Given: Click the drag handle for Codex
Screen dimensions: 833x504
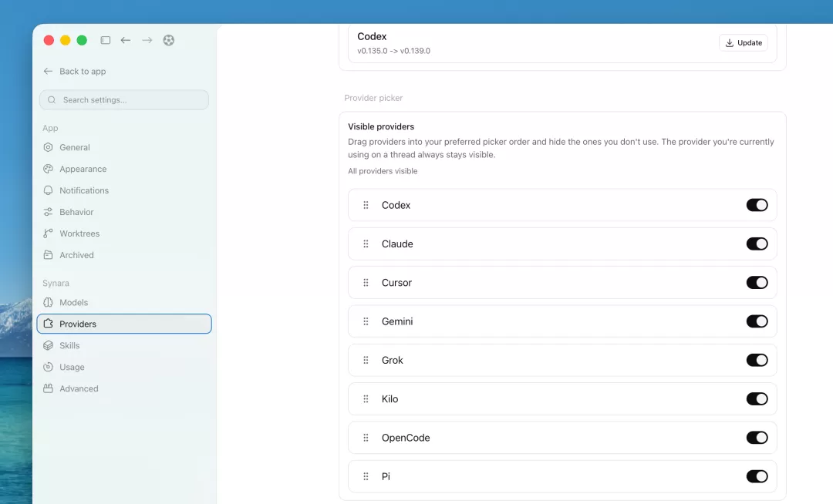Looking at the screenshot, I should click(366, 205).
